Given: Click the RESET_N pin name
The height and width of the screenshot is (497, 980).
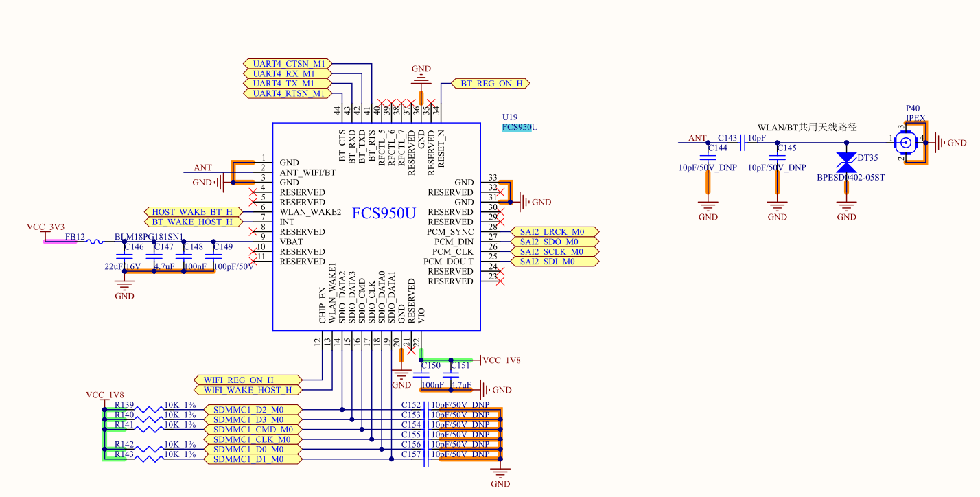Looking at the screenshot, I should coord(441,148).
